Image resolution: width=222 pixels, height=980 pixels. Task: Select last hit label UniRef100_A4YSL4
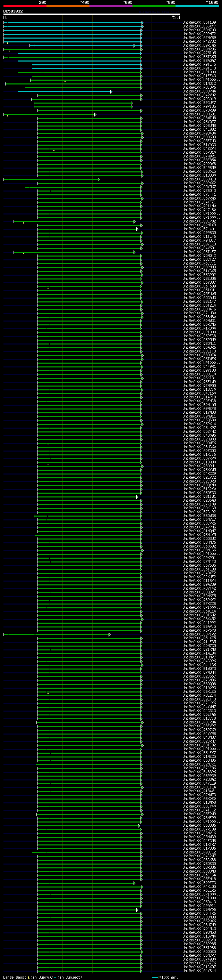pyautogui.click(x=199, y=971)
